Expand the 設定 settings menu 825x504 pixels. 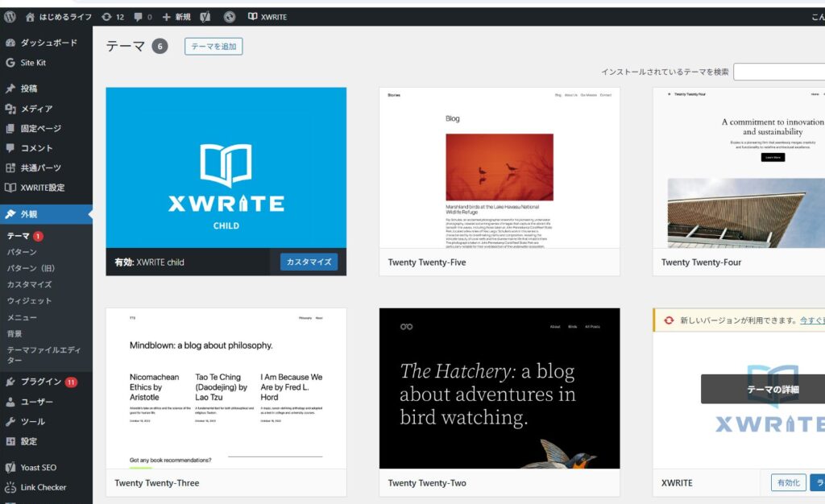29,441
